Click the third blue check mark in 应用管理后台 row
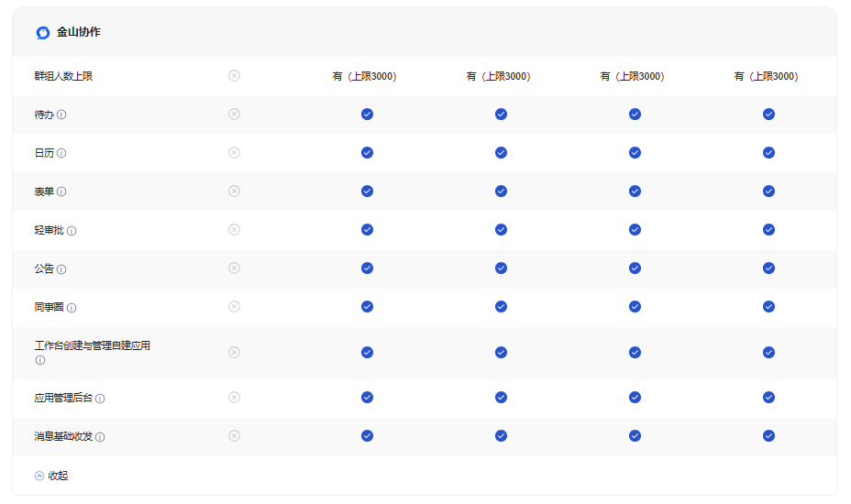The image size is (851, 504). 635,397
